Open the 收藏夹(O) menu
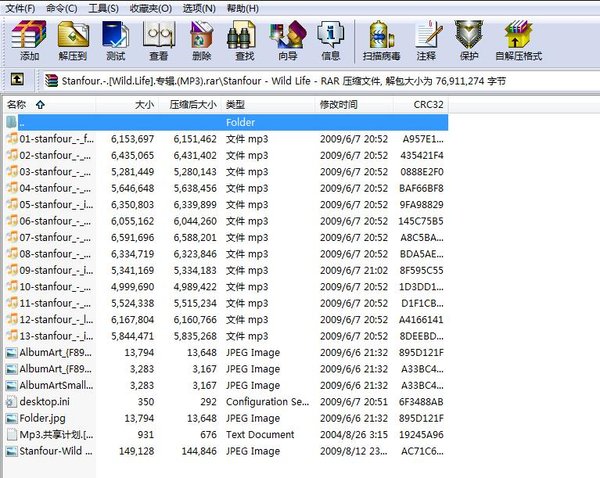The height and width of the screenshot is (478, 600). 150,8
